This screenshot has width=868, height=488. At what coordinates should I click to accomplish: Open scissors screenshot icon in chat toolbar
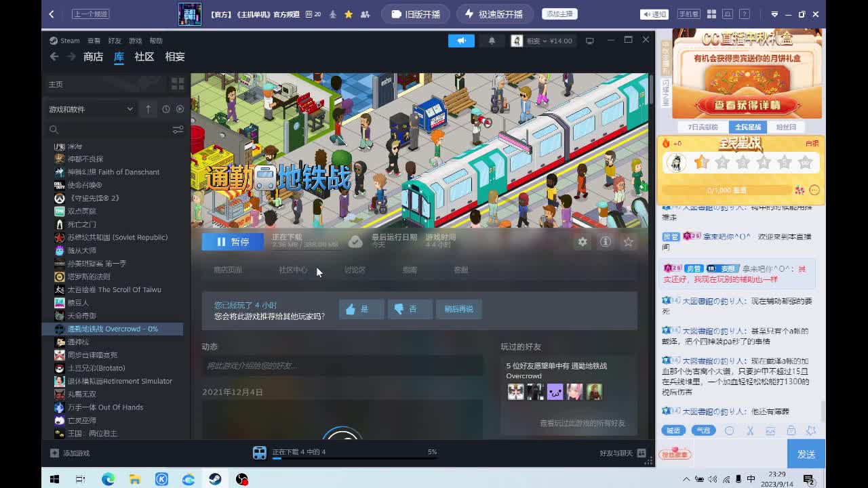[750, 430]
